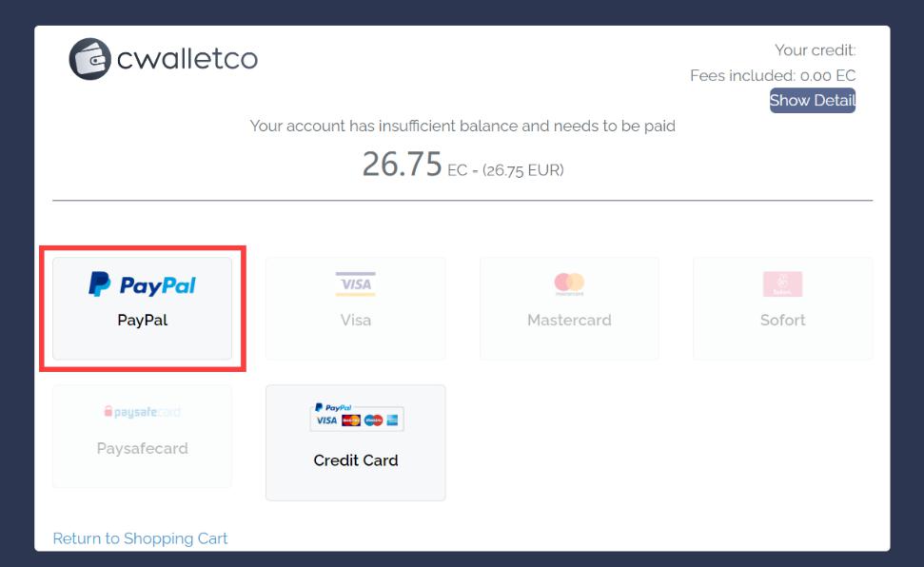This screenshot has width=924, height=567.
Task: Pick the Mastercard payment label
Action: click(569, 321)
